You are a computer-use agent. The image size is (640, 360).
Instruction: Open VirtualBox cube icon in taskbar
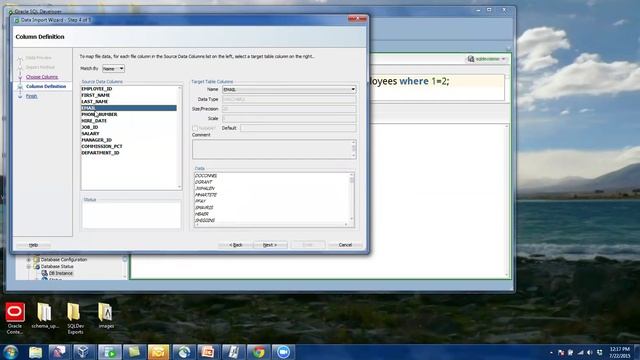[84, 352]
